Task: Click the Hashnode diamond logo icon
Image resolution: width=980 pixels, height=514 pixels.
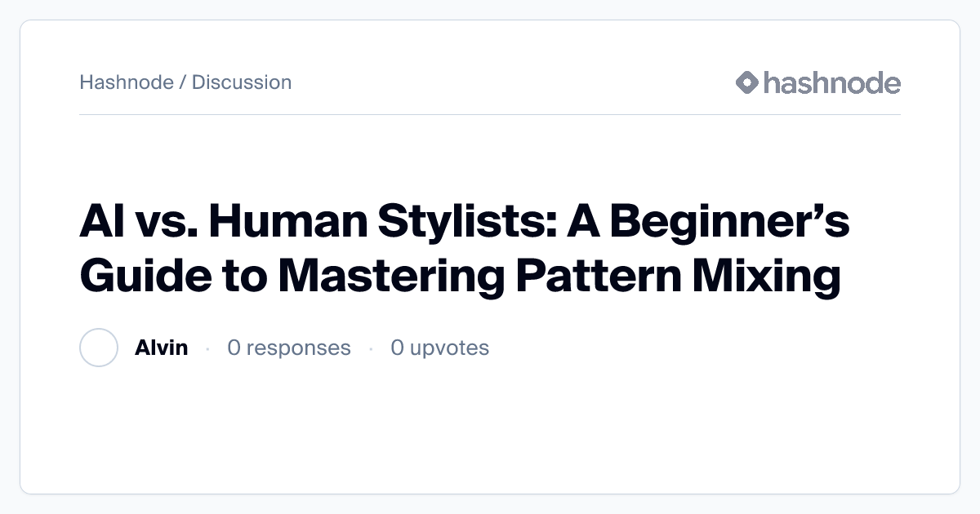Action: click(747, 82)
